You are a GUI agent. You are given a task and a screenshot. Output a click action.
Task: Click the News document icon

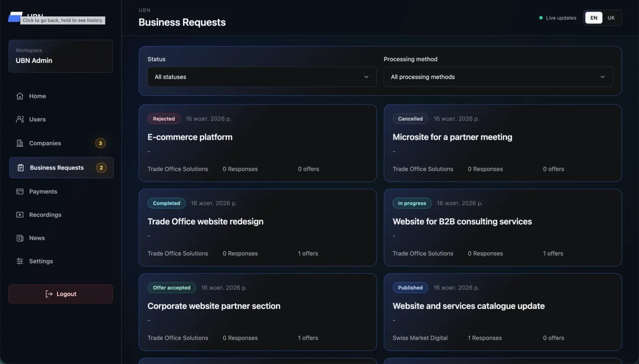pos(20,238)
